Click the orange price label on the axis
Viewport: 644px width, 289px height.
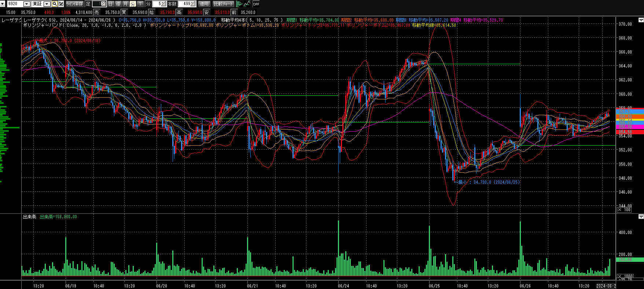click(630, 117)
